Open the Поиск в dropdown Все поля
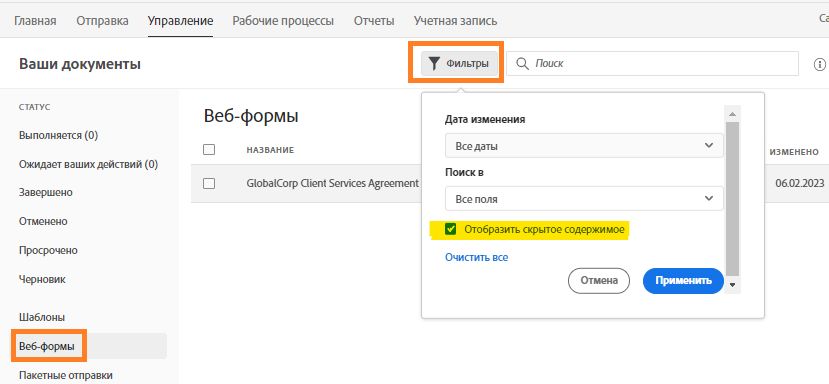 click(x=584, y=199)
